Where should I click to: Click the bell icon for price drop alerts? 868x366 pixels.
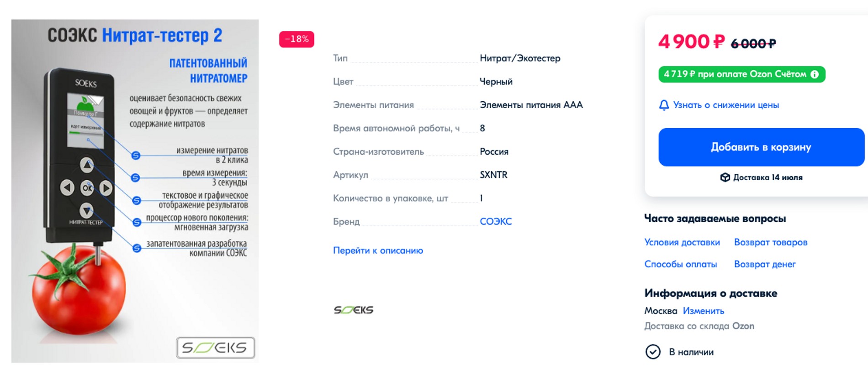pyautogui.click(x=664, y=105)
